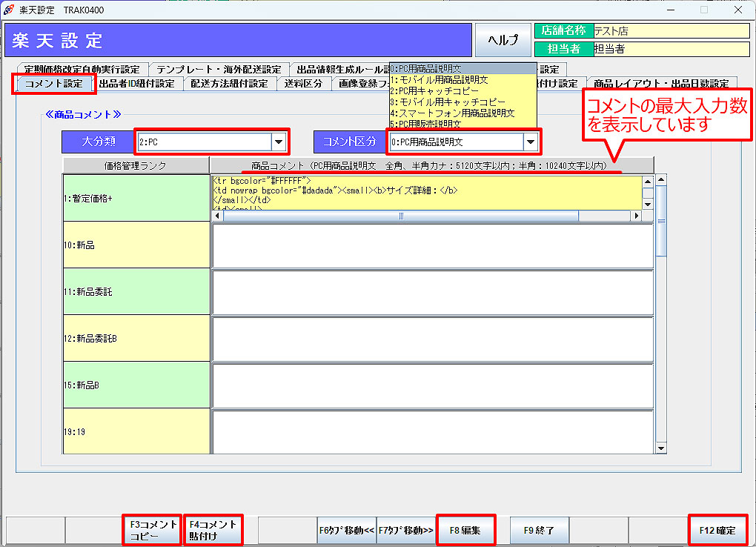
Task: Click the app icon in the title bar
Action: click(x=9, y=10)
